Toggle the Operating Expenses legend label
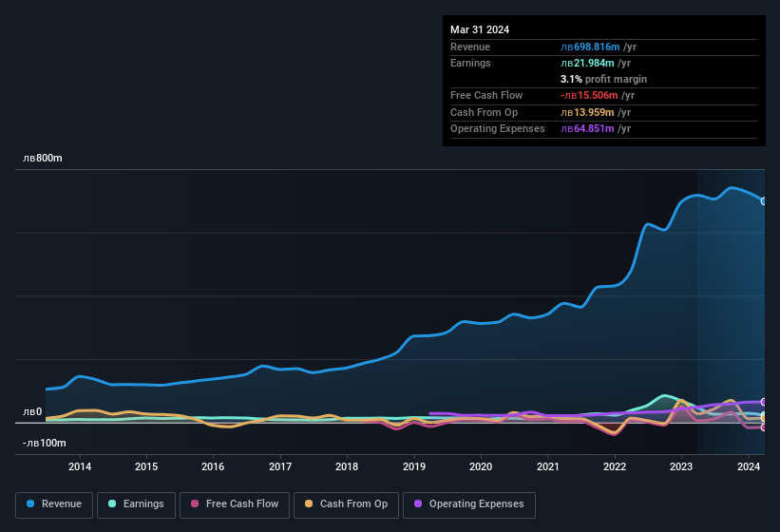Screen dimensions: 780x532 (476, 503)
